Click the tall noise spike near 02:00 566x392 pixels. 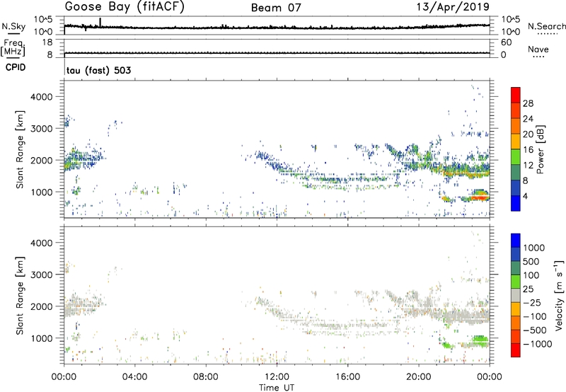(100, 22)
